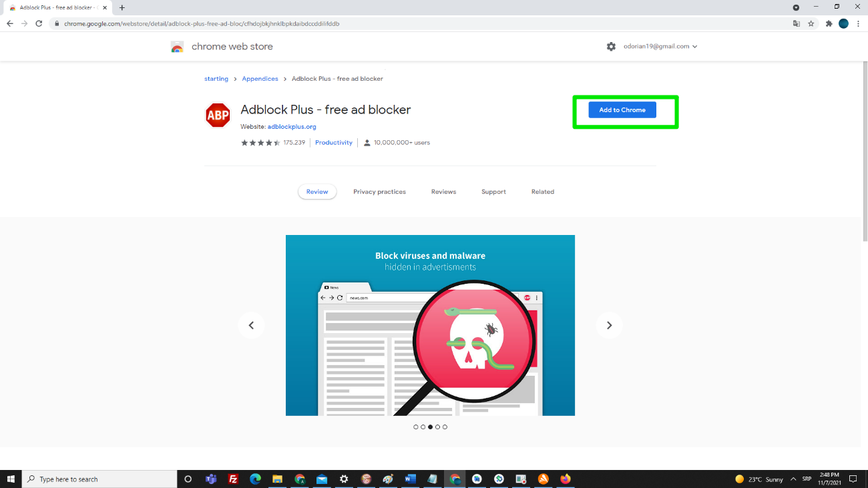The width and height of the screenshot is (868, 488).
Task: Launch Microsoft Teams from taskbar
Action: click(x=211, y=479)
